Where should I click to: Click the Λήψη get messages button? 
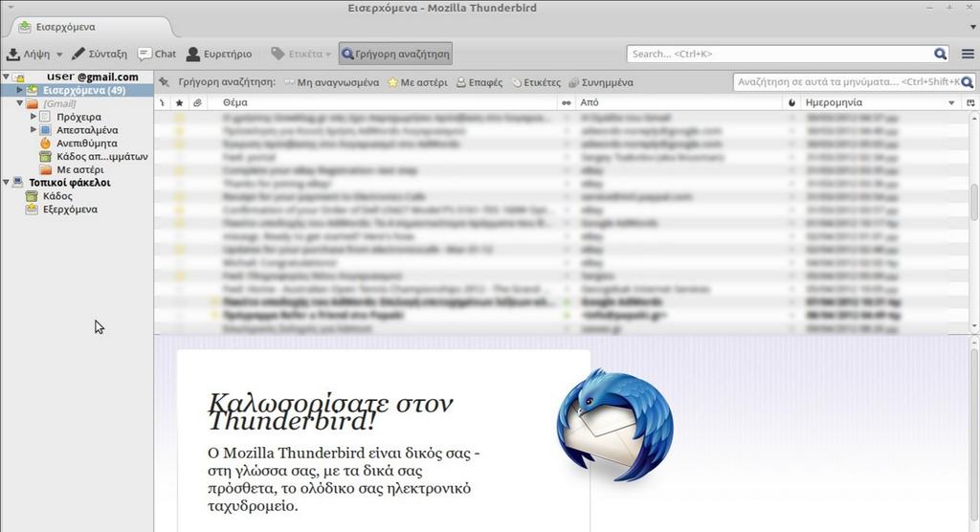(x=28, y=54)
